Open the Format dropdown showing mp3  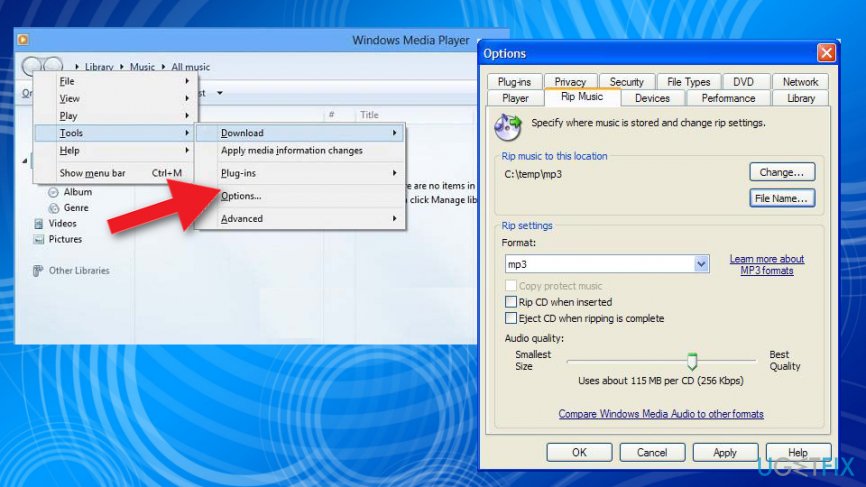[701, 264]
